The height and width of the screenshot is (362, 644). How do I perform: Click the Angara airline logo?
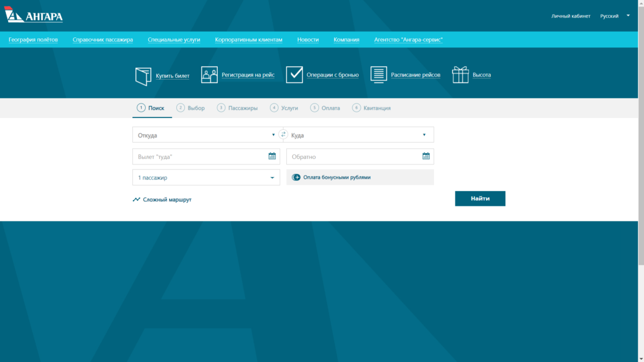click(x=33, y=15)
